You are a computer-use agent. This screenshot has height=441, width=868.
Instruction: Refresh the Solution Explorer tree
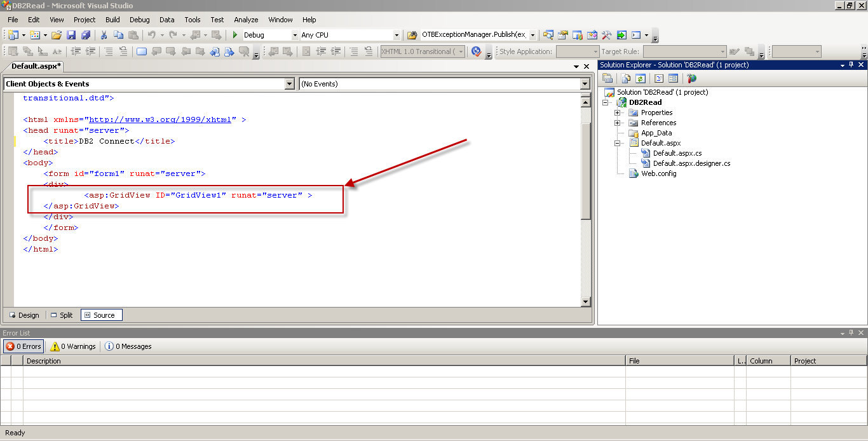pos(640,78)
